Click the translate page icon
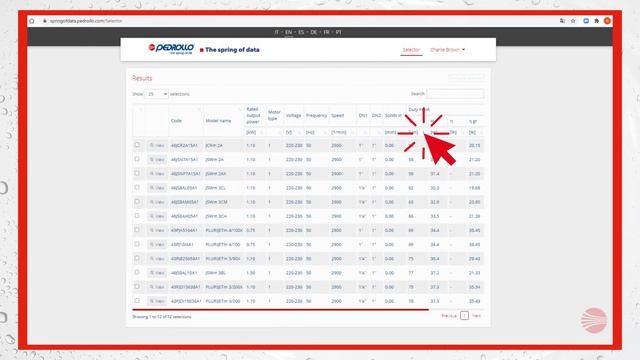 click(562, 21)
